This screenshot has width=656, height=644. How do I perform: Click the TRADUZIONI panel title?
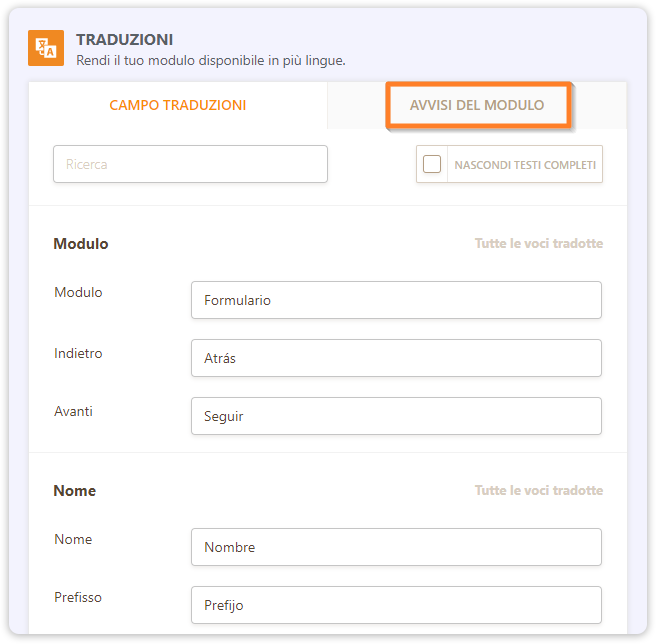click(125, 40)
